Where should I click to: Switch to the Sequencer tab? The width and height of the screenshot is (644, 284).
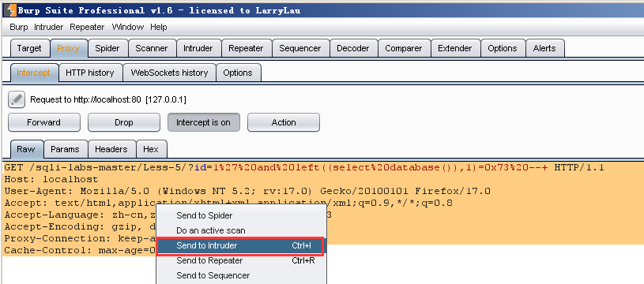pos(299,48)
